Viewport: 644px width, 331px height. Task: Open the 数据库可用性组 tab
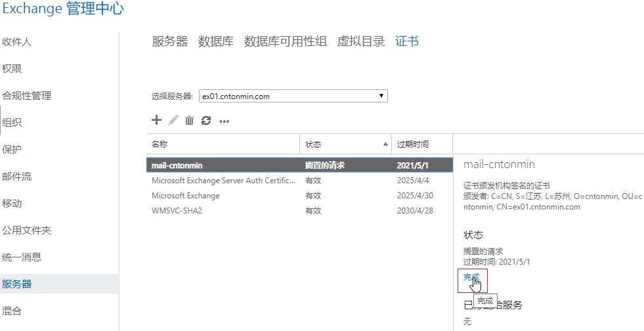click(285, 41)
